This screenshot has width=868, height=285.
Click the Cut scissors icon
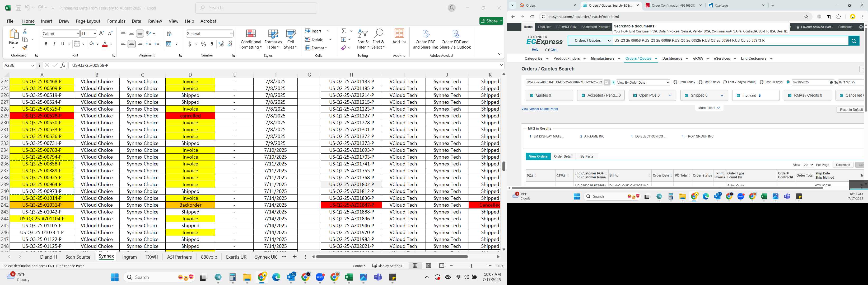pos(25,31)
